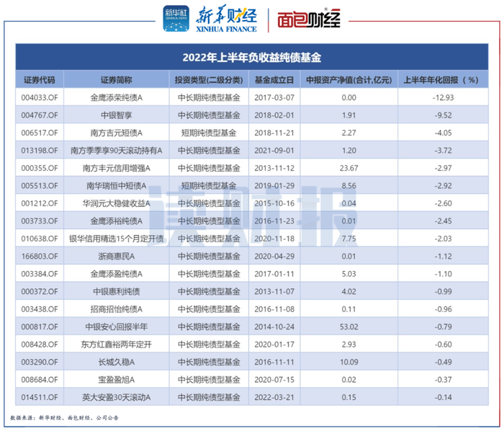504x431 pixels.
Task: Select return value -1.10
Action: pyautogui.click(x=443, y=274)
